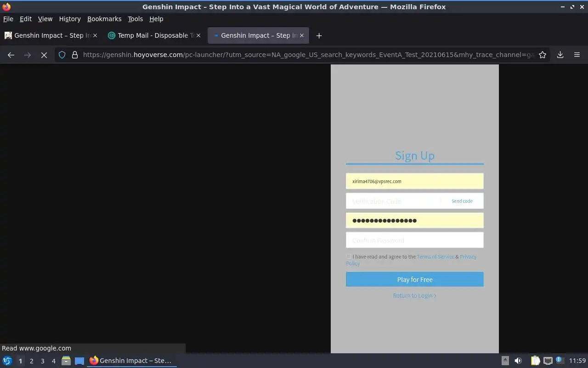Click the back navigation arrow
Image resolution: width=588 pixels, height=368 pixels.
tap(11, 55)
